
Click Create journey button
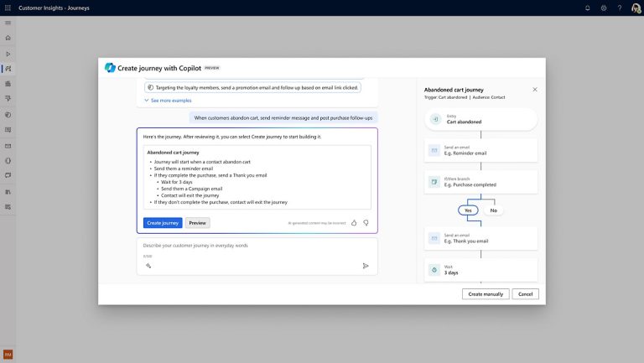coord(163,223)
